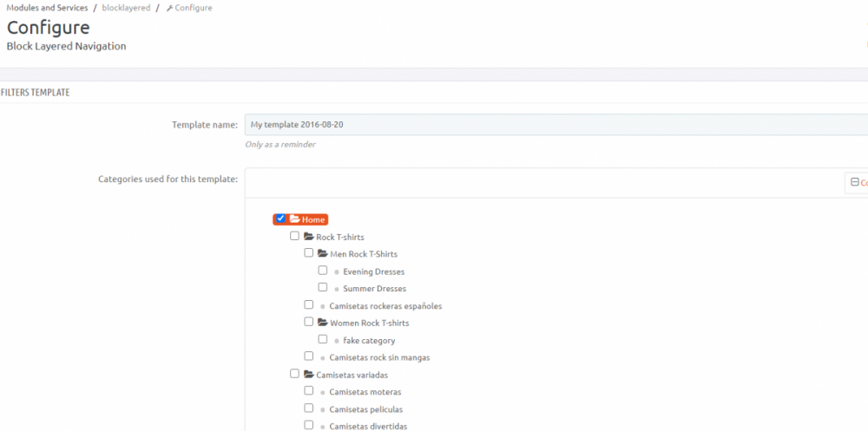Click the Women Rock T-shirts folder icon
The image size is (868, 431).
323,323
